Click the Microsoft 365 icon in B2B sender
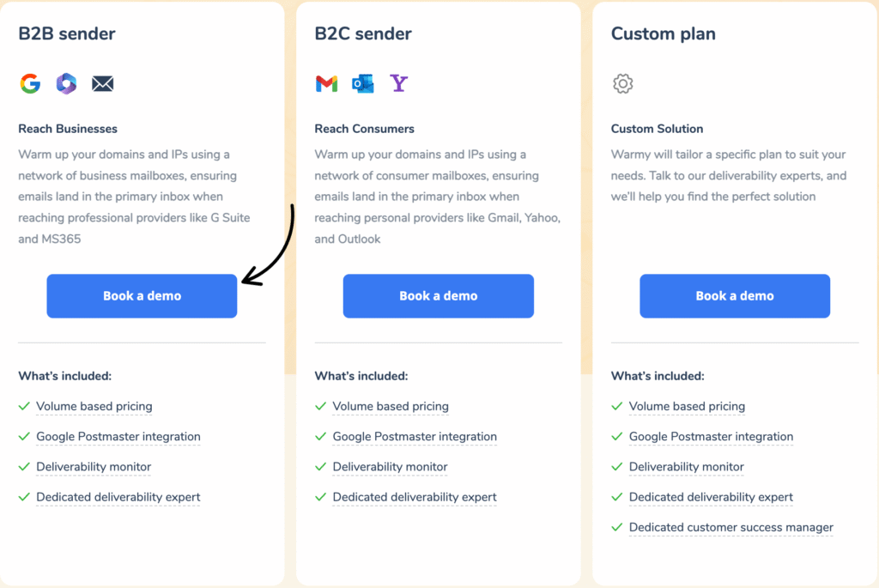The width and height of the screenshot is (879, 588). 66,83
